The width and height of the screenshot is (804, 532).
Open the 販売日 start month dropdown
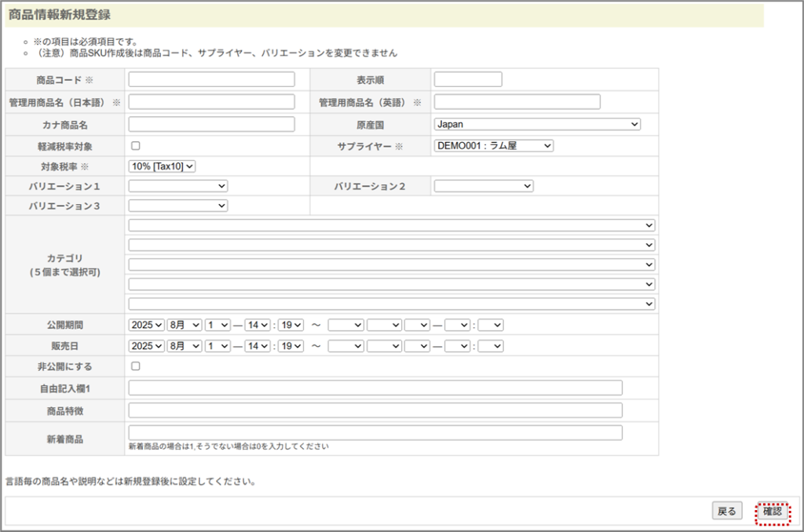pos(185,346)
